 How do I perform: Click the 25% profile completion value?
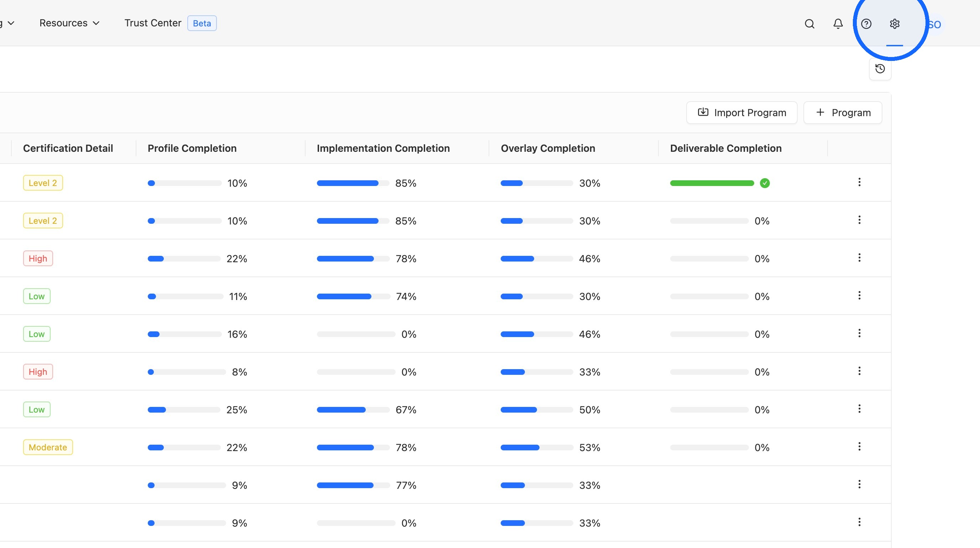tap(236, 410)
